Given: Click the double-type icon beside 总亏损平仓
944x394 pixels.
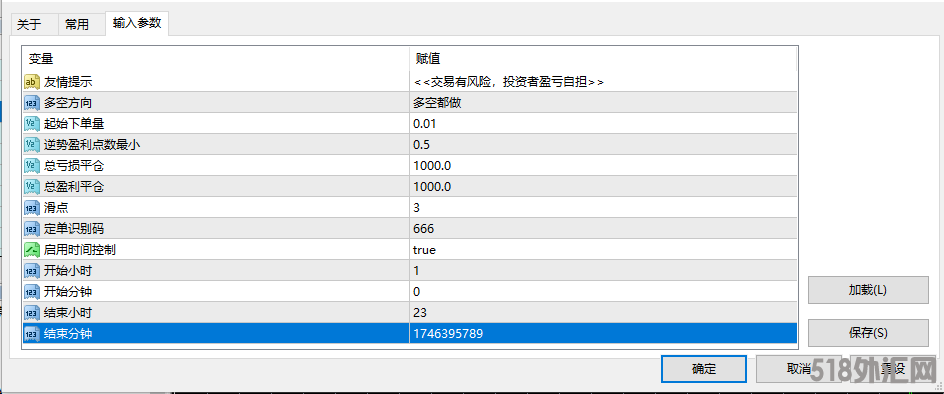Looking at the screenshot, I should [x=32, y=166].
